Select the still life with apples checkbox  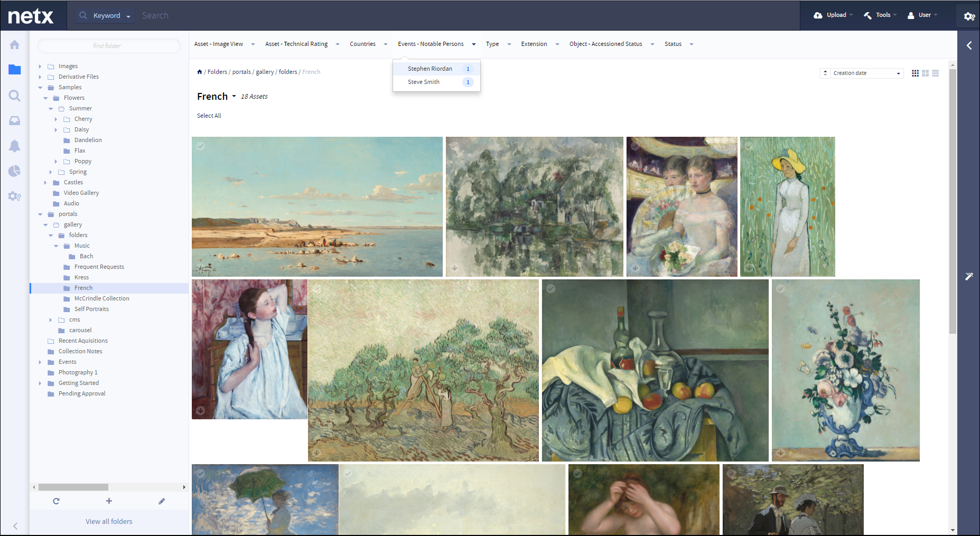(550, 288)
